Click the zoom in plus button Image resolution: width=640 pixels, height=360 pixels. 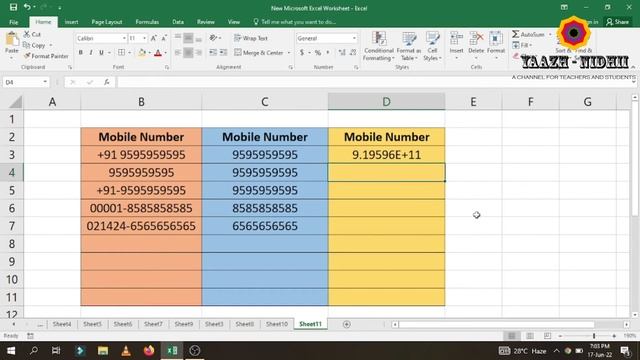[614, 336]
